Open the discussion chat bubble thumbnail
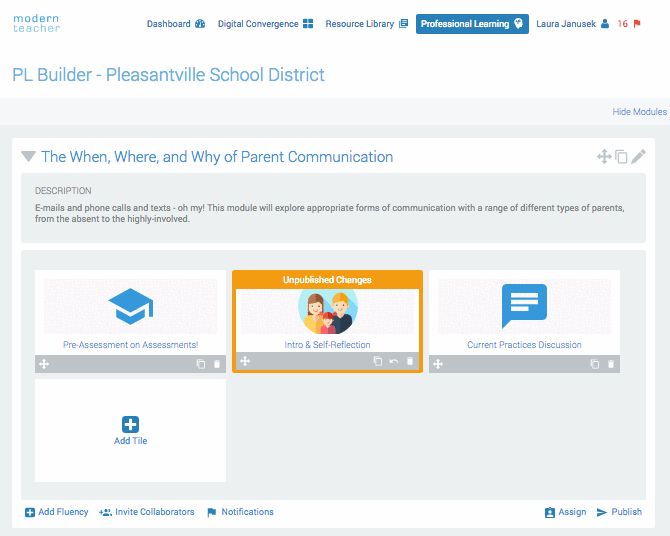 [524, 306]
